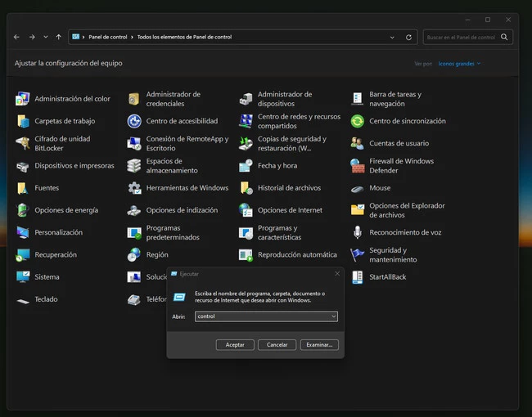
Task: Open the StartAllBack icon
Action: (x=358, y=277)
